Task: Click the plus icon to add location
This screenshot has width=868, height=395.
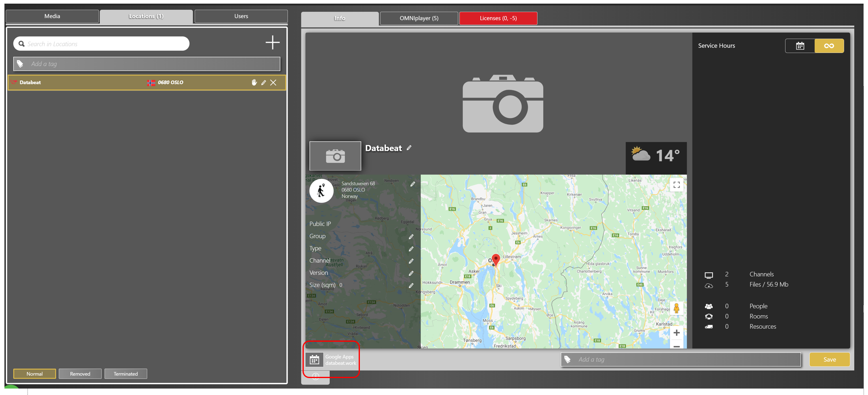Action: [x=273, y=42]
